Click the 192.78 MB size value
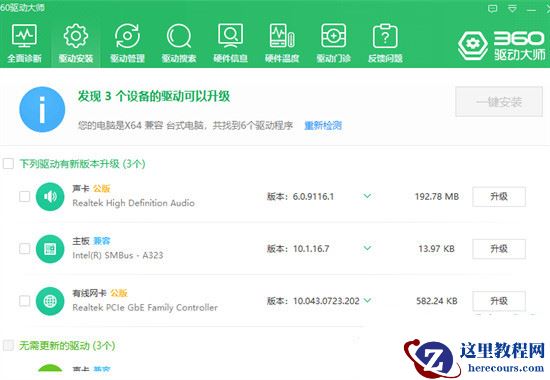The height and width of the screenshot is (380, 550). coord(437,196)
